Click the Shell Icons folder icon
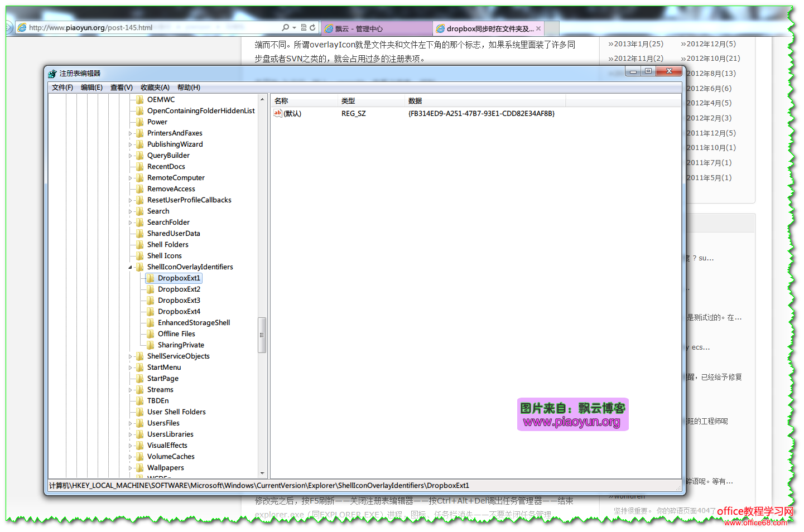Viewport: 804px width, 532px height. click(x=140, y=256)
